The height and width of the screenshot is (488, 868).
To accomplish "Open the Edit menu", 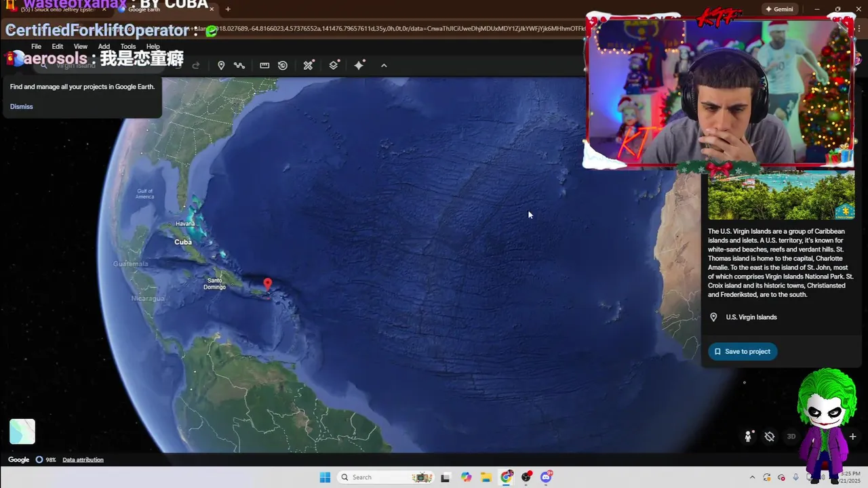I will pos(58,47).
